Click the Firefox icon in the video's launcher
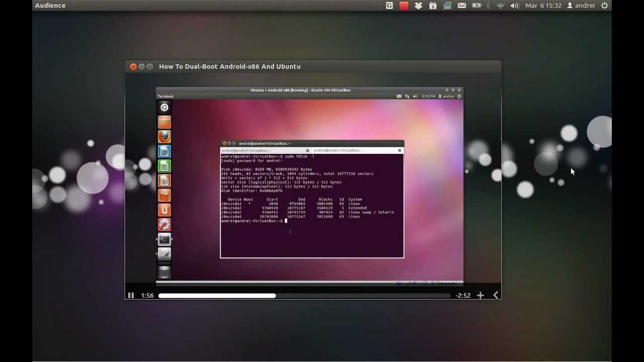 point(165,136)
